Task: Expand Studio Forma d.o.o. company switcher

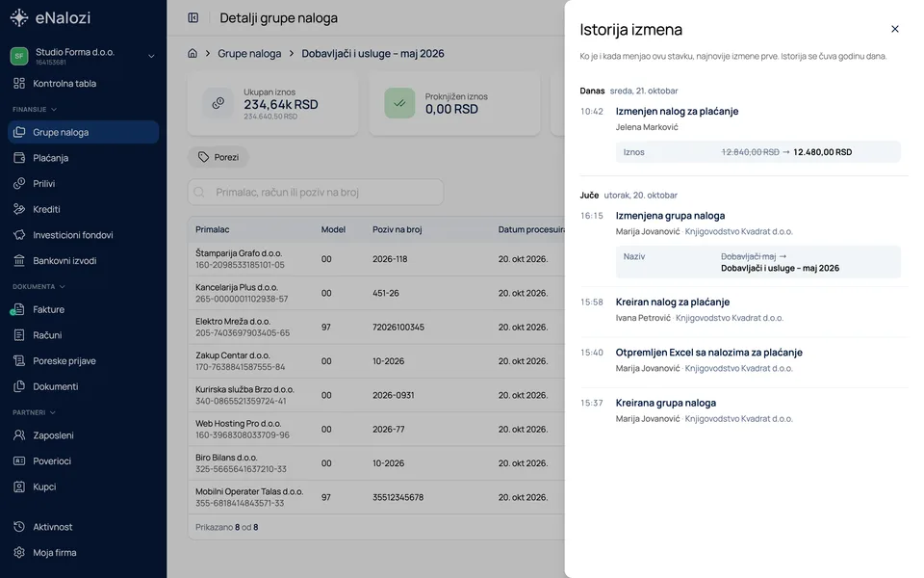Action: (83, 56)
